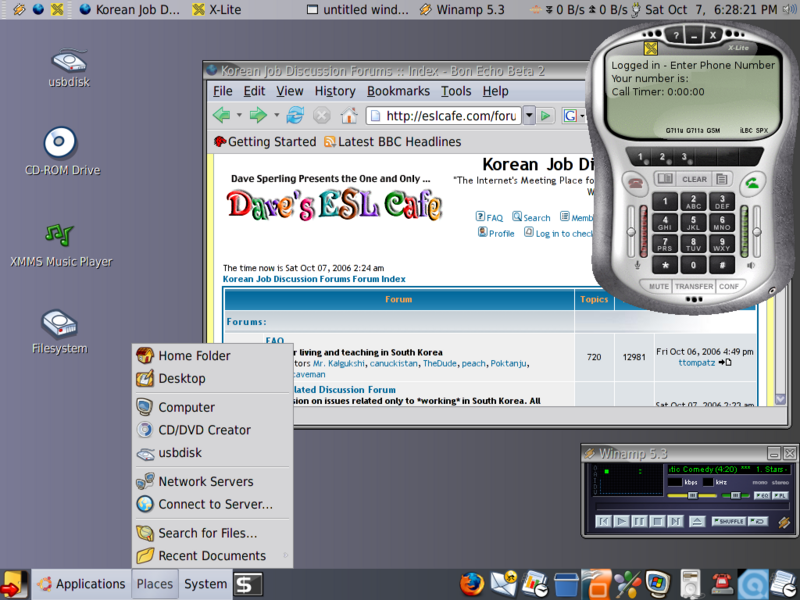The height and width of the screenshot is (600, 800).
Task: Click the browser Back arrow
Action: coord(221,115)
